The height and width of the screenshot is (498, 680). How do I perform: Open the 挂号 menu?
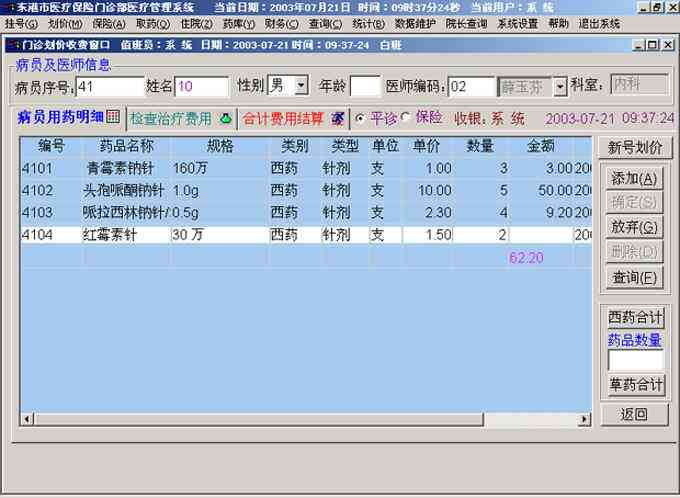pyautogui.click(x=21, y=23)
